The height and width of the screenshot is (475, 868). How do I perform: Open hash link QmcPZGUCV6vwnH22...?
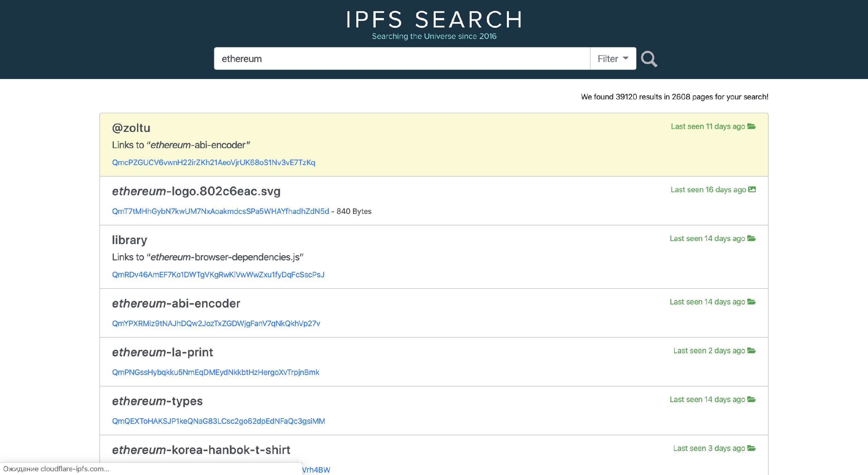[214, 162]
